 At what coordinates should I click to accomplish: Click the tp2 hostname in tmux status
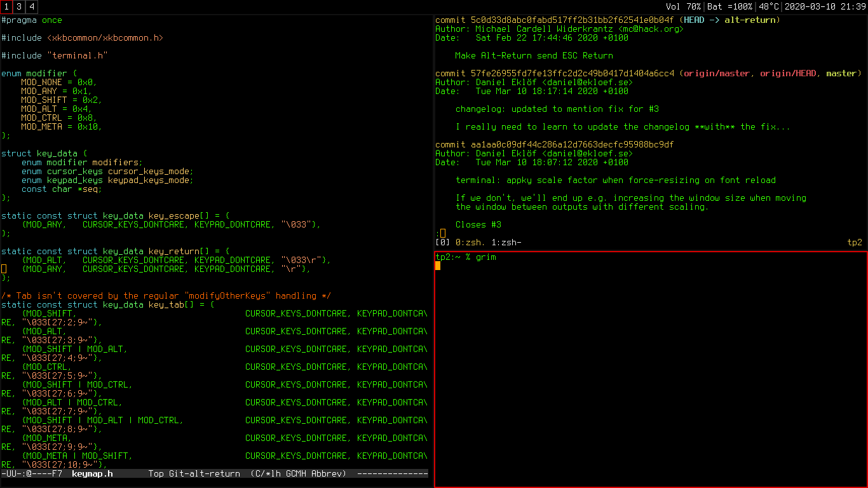[855, 242]
